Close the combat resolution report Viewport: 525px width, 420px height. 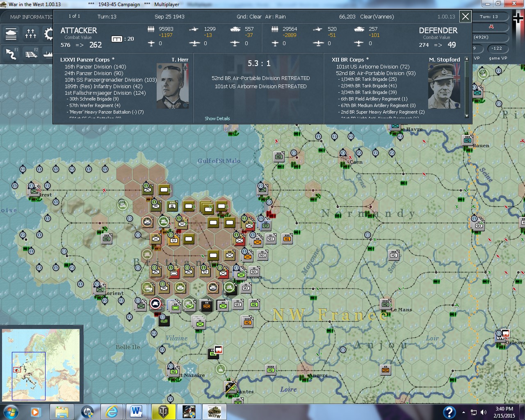pyautogui.click(x=466, y=17)
